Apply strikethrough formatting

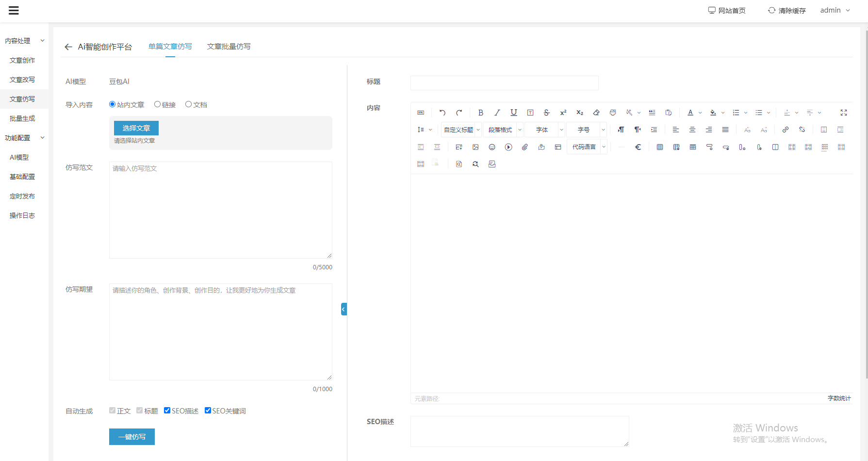click(x=547, y=113)
